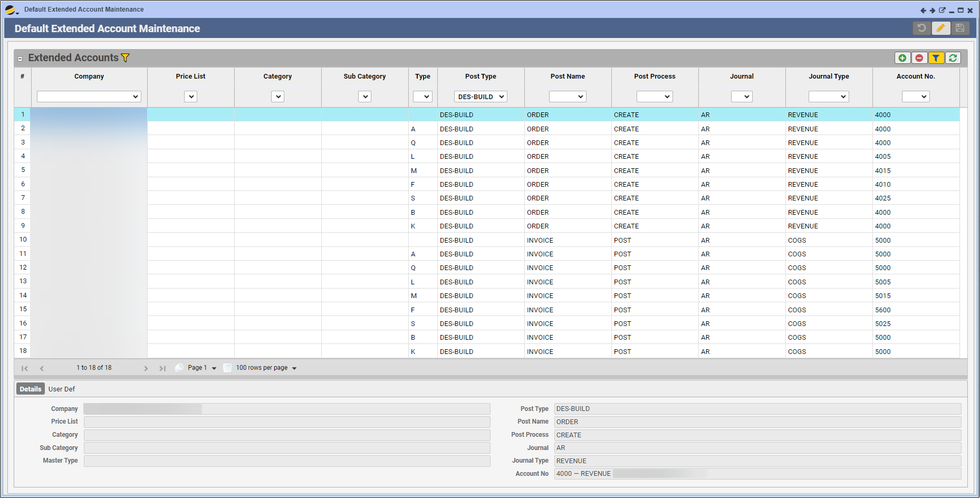Click the yellow edit pencil icon

click(x=940, y=28)
